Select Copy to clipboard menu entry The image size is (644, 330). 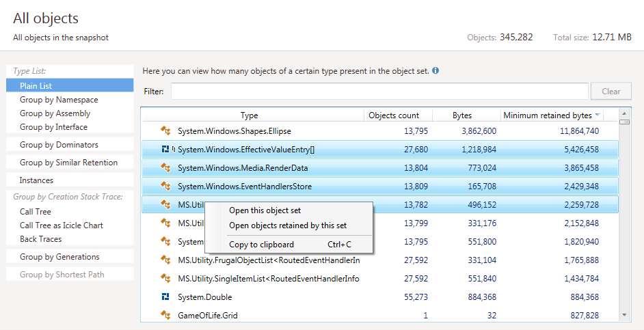click(261, 245)
